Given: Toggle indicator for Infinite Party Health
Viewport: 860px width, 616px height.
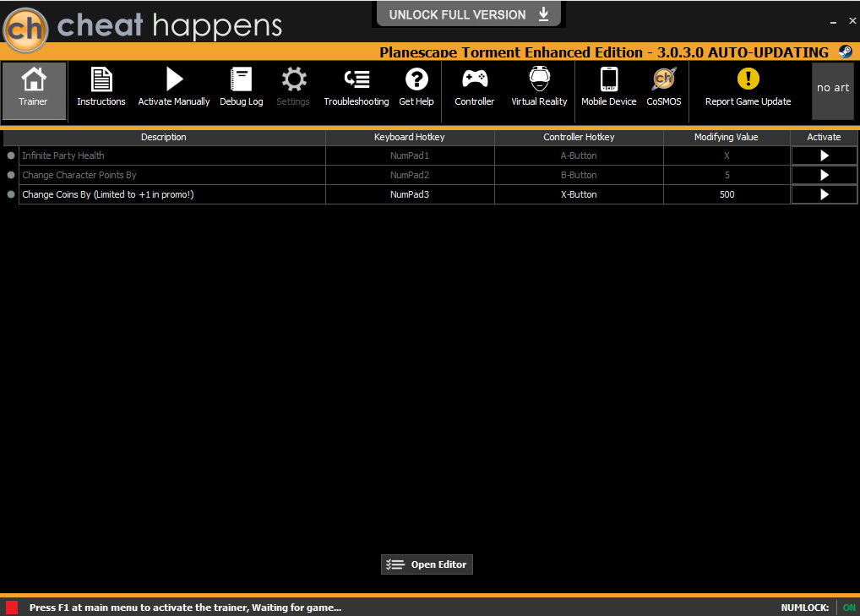Looking at the screenshot, I should [10, 155].
